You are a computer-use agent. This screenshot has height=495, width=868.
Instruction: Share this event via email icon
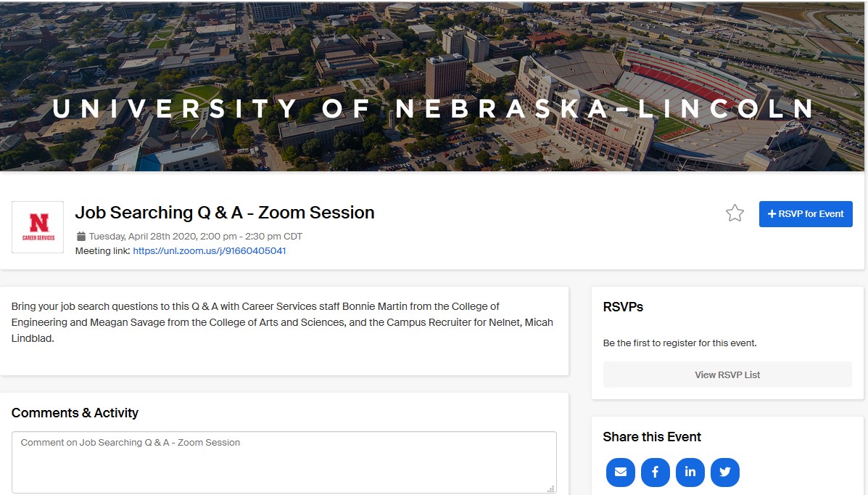pyautogui.click(x=621, y=472)
